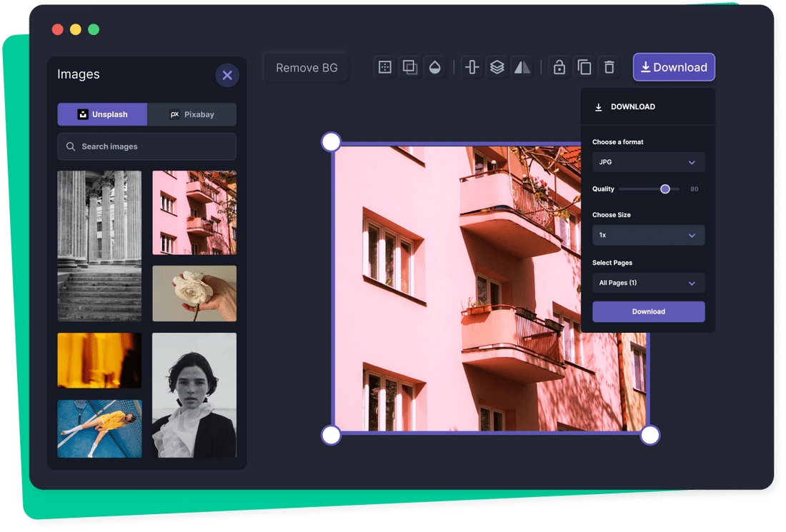Close the Images panel

pyautogui.click(x=227, y=75)
